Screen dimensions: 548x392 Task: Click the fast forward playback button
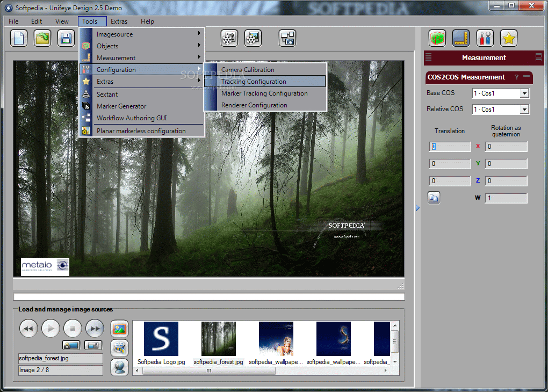(95, 329)
